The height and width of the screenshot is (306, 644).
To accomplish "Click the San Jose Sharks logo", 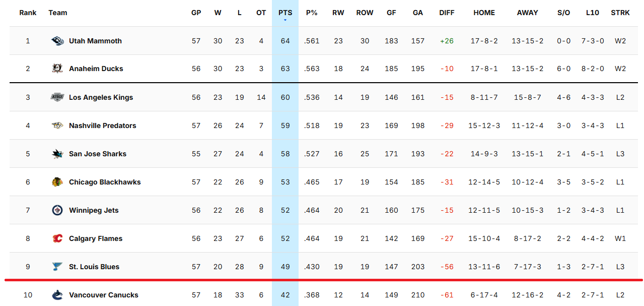I will coord(57,154).
